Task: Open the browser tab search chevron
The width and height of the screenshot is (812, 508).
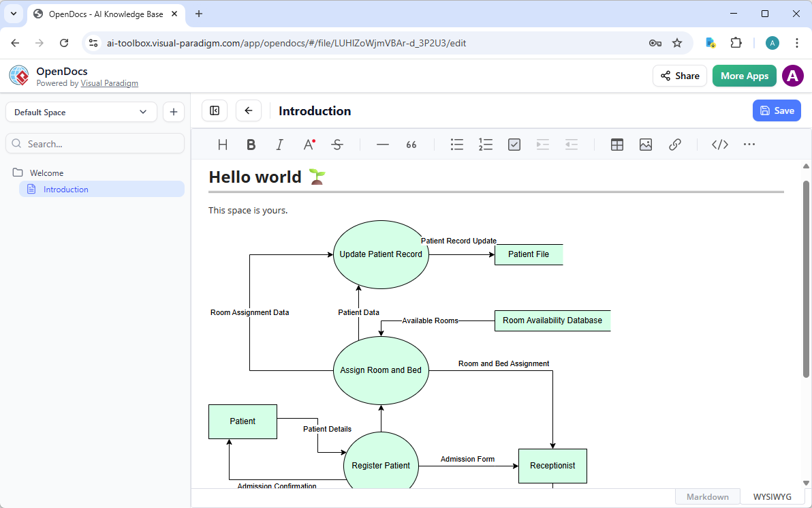Action: [x=14, y=14]
